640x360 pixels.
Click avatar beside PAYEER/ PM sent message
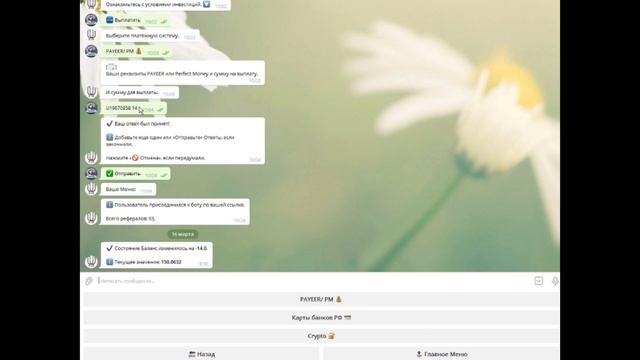91,51
